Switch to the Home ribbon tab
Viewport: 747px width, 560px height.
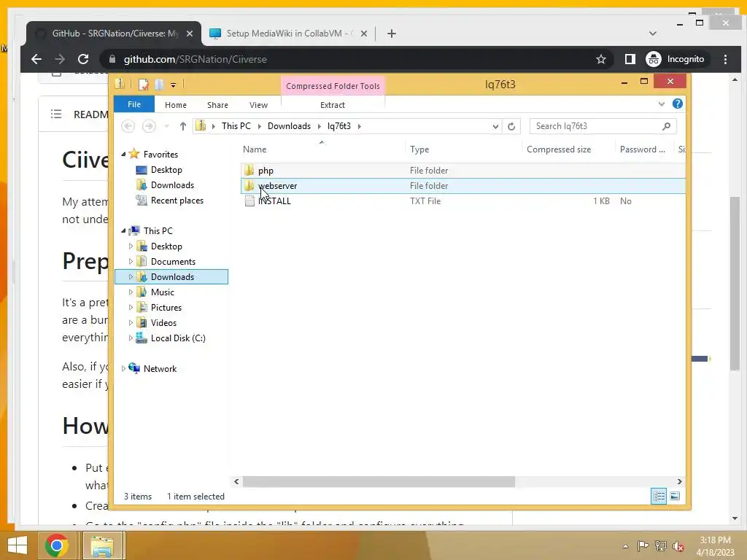pos(176,105)
